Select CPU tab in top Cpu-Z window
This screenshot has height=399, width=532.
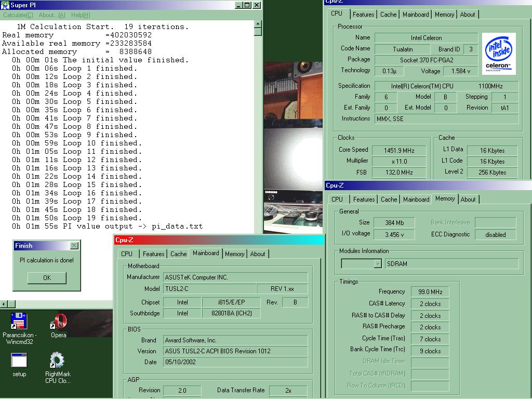coord(337,13)
